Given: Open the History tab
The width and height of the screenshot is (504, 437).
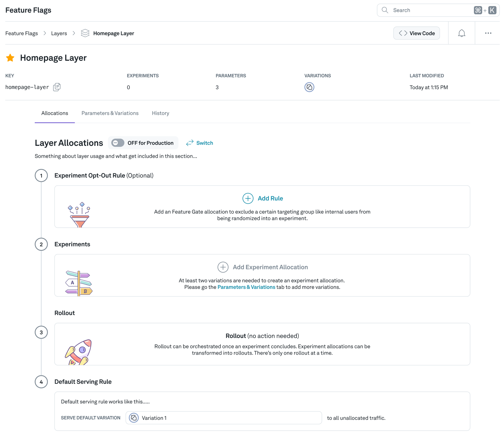Looking at the screenshot, I should pos(160,113).
